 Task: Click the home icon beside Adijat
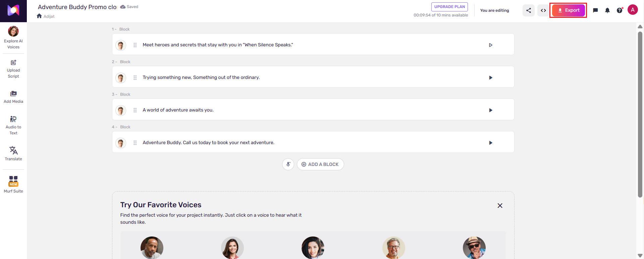[39, 16]
